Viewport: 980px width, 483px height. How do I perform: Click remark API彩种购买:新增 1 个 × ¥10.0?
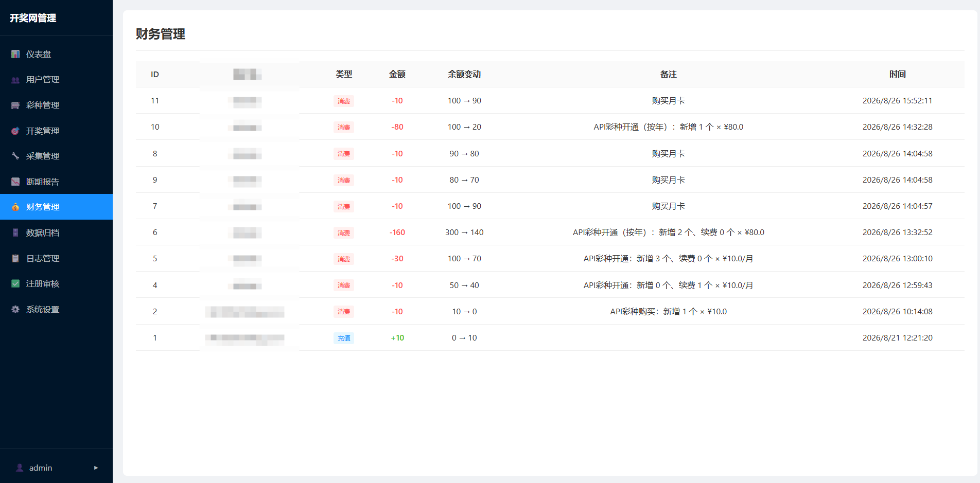tap(669, 312)
